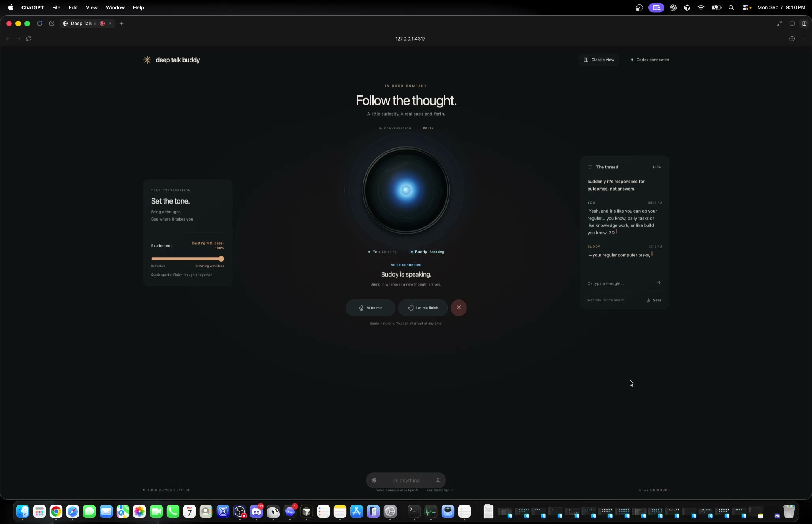The height and width of the screenshot is (524, 812).
Task: Open the browser more options menu
Action: tap(804, 39)
